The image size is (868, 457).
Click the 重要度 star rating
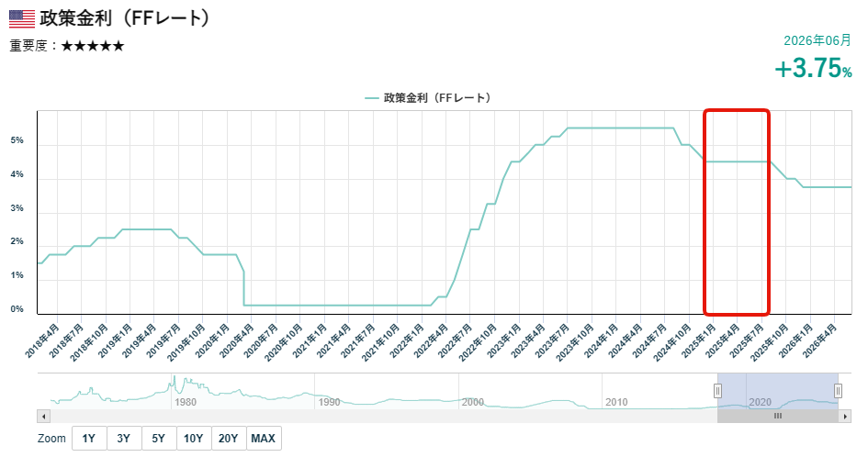(x=93, y=46)
